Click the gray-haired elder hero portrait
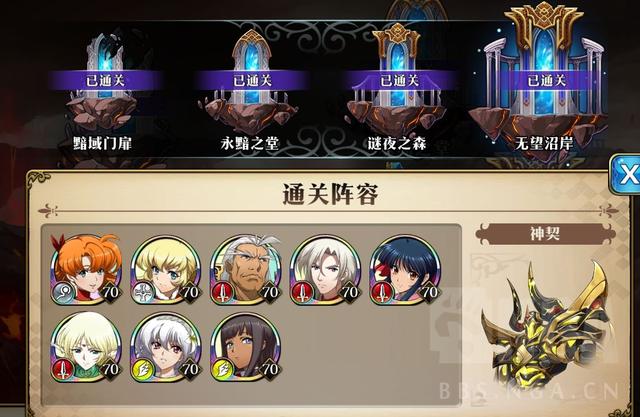The height and width of the screenshot is (417, 640). (246, 270)
